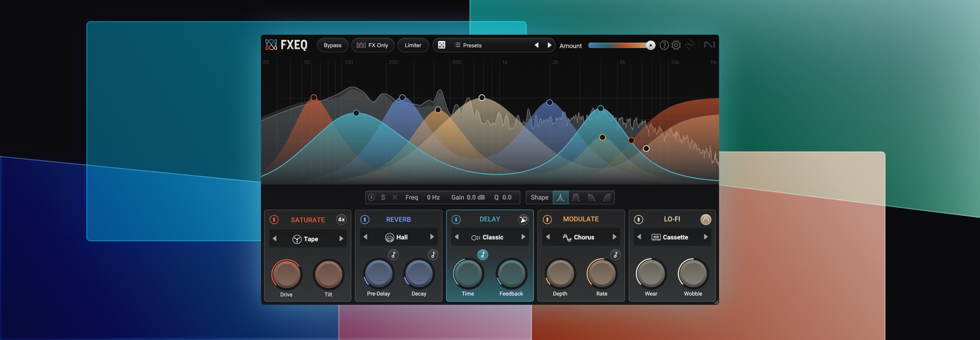Click the Limiter button
Viewport: 980px width, 340px height.
click(x=413, y=45)
